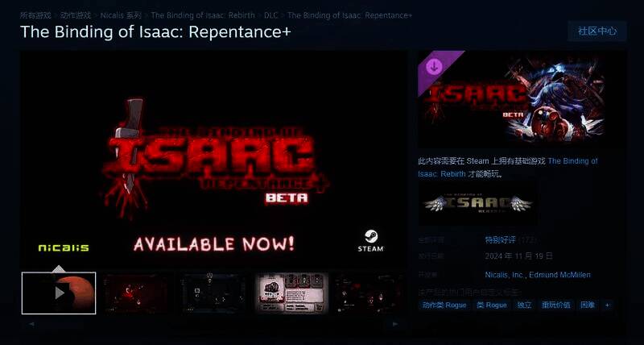This screenshot has width=644, height=345.
Task: Play the trailer video thumbnail
Action: [x=59, y=293]
